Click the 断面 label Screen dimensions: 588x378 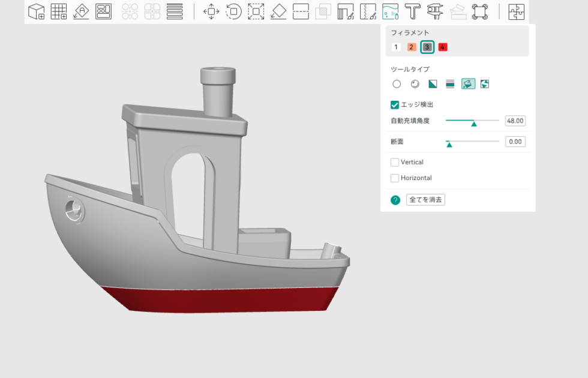[397, 142]
